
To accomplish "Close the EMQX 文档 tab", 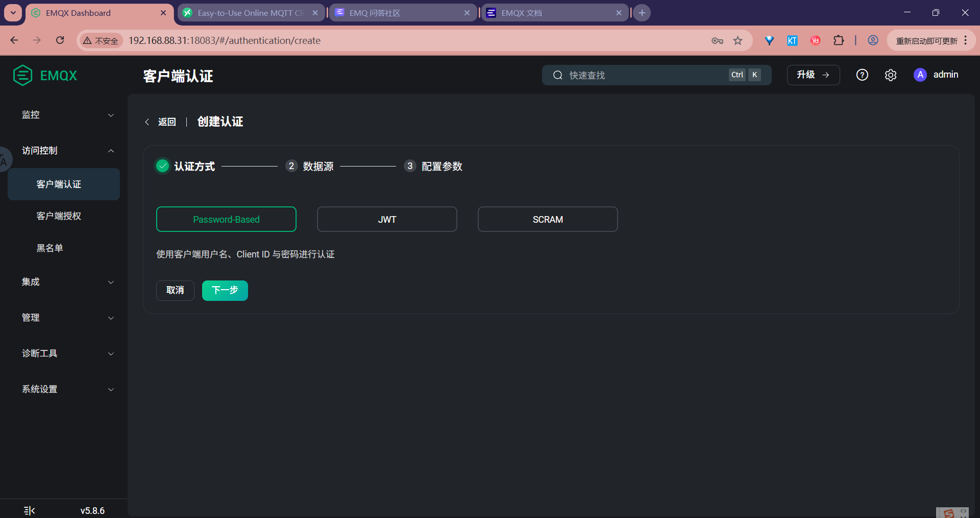I will [619, 13].
